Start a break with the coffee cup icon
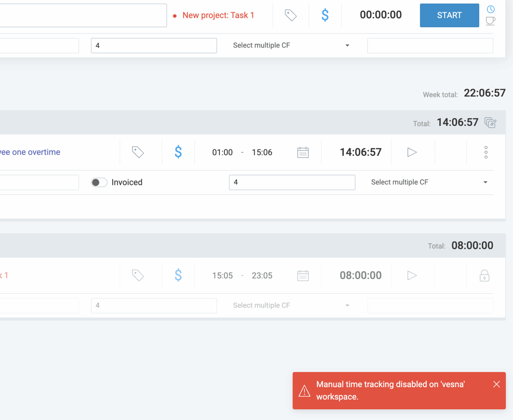The width and height of the screenshot is (513, 420). (490, 21)
